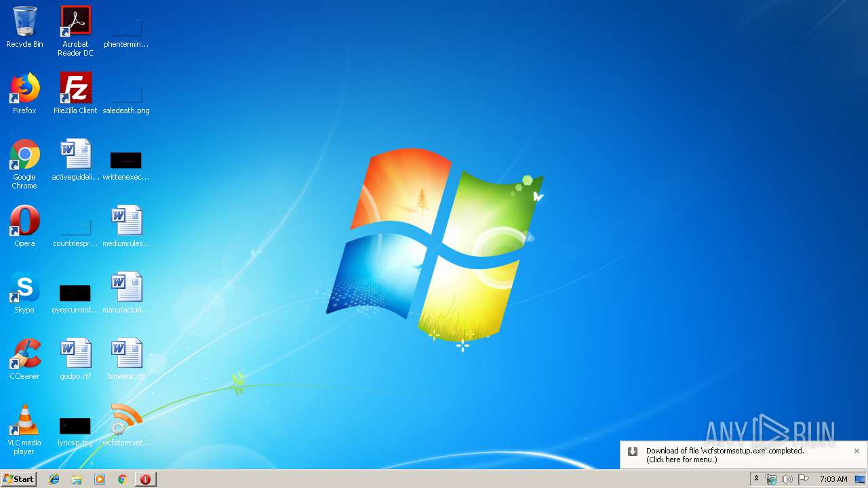Screen dimensions: 868x488
Task: Select the manufacturi... Word document
Action: click(x=126, y=293)
